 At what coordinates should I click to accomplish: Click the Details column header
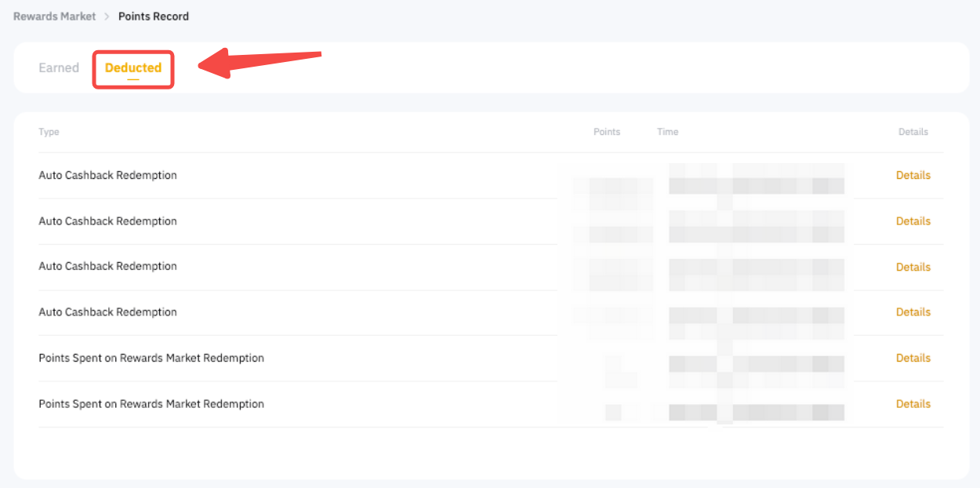click(x=913, y=132)
